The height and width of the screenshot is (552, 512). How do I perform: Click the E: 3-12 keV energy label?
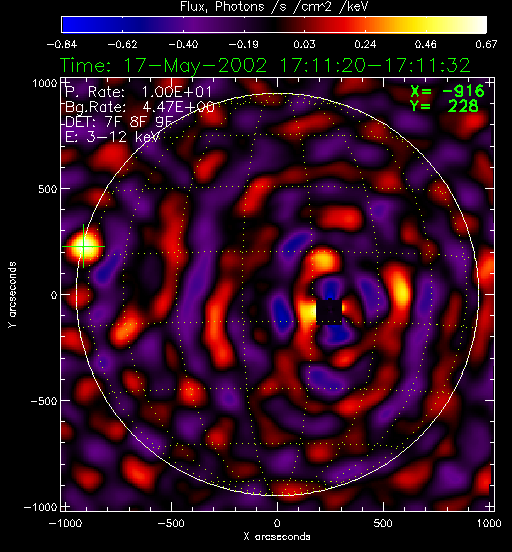112,136
